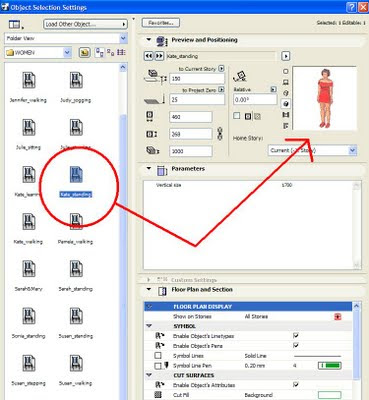Select the top preview mode icon

pyautogui.click(x=286, y=71)
